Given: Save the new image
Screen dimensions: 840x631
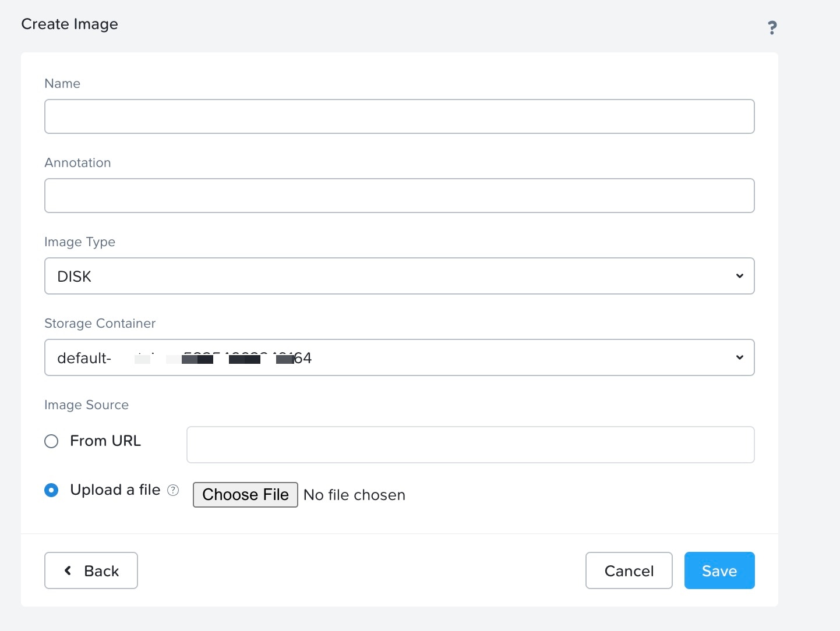Looking at the screenshot, I should point(719,570).
